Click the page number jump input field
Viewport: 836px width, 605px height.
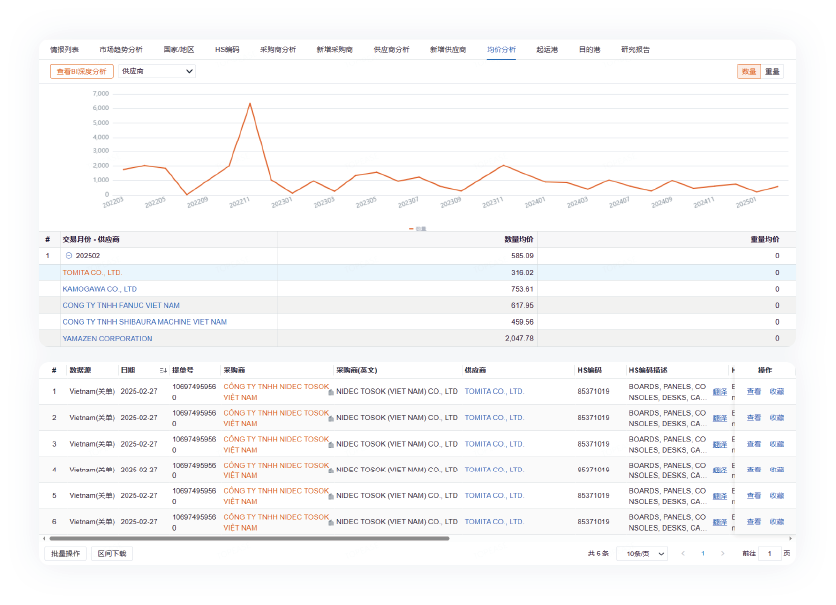[769, 553]
